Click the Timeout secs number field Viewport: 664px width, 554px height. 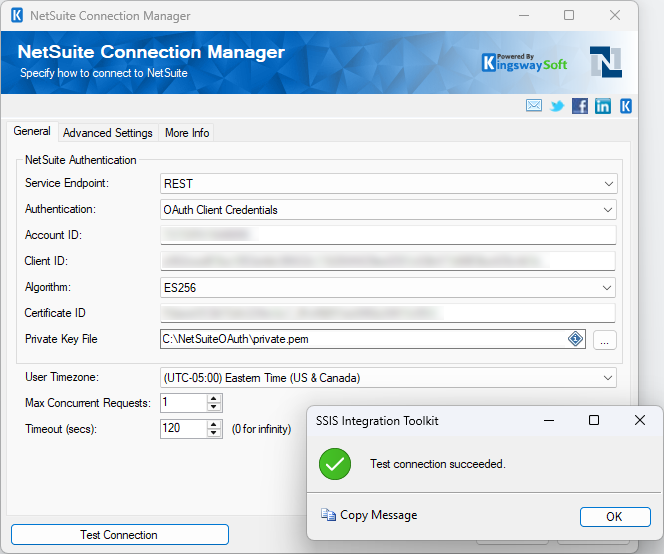(183, 429)
